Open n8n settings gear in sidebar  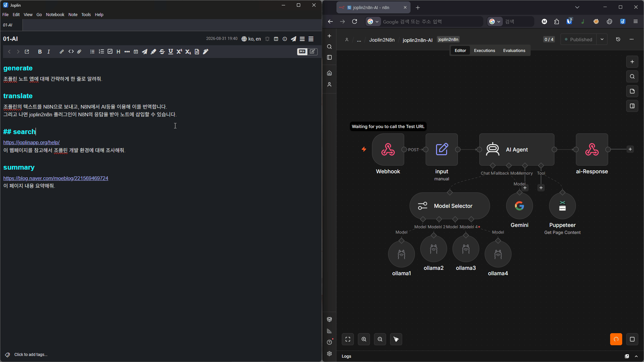tap(329, 354)
